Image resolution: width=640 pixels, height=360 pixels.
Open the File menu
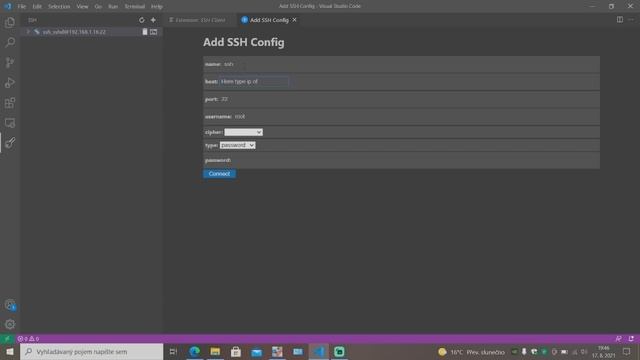click(22, 7)
